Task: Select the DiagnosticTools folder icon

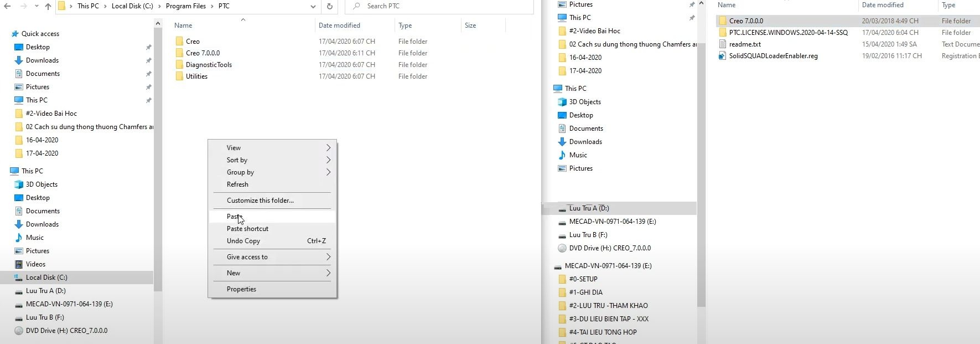Action: click(179, 65)
